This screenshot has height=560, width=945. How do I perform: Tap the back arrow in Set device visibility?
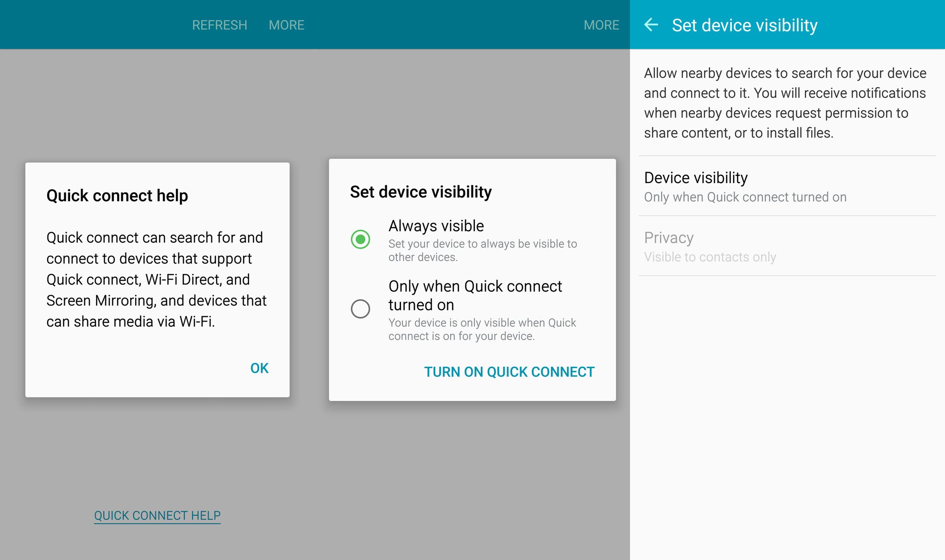(651, 25)
